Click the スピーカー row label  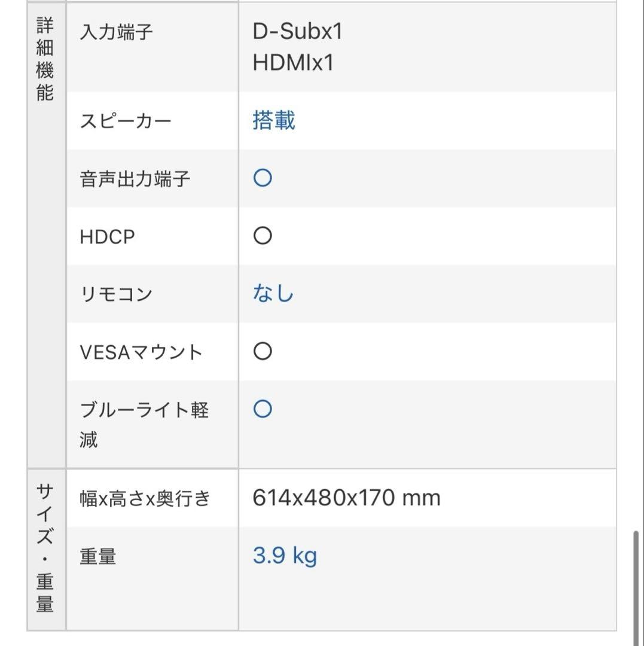[x=126, y=121]
